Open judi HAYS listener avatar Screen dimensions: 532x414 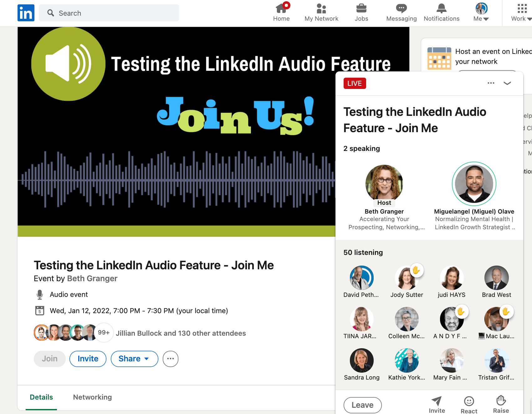point(452,278)
